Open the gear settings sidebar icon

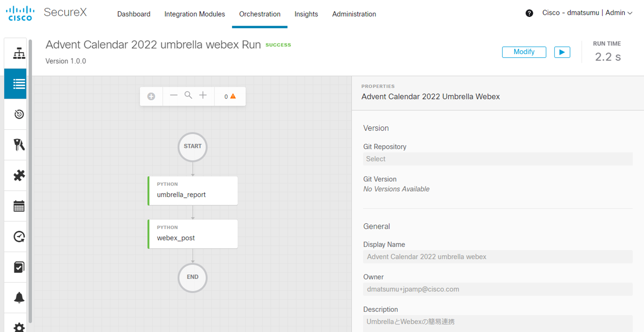pyautogui.click(x=19, y=327)
